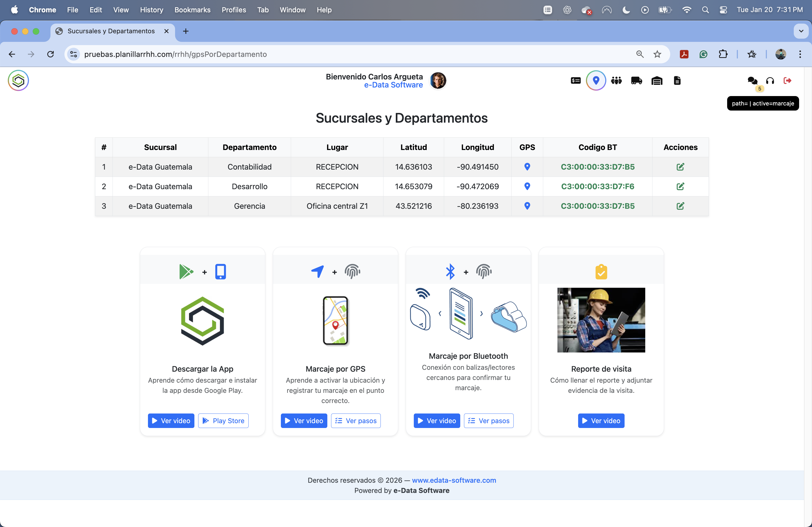
Task: Click the headset support icon
Action: [770, 81]
